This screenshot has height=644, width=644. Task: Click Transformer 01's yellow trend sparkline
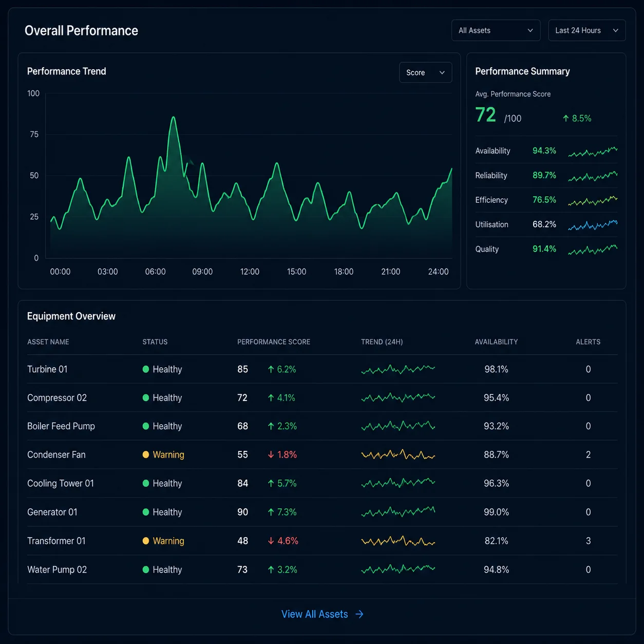pos(398,541)
